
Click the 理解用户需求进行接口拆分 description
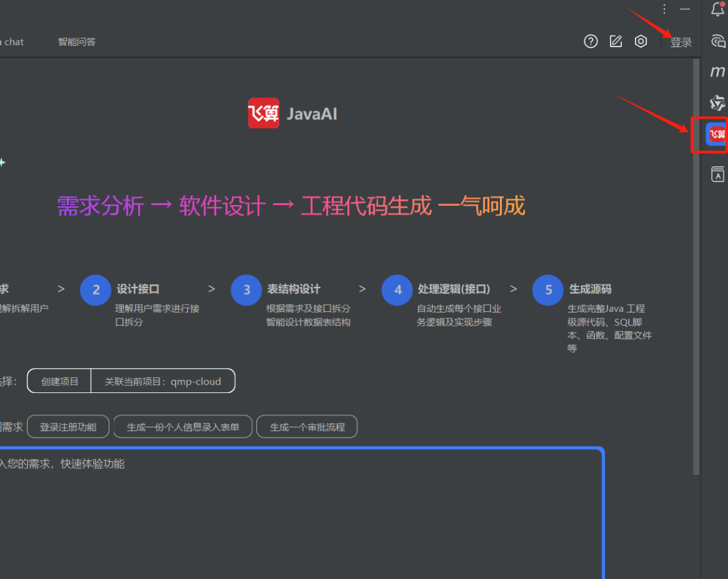(157, 315)
